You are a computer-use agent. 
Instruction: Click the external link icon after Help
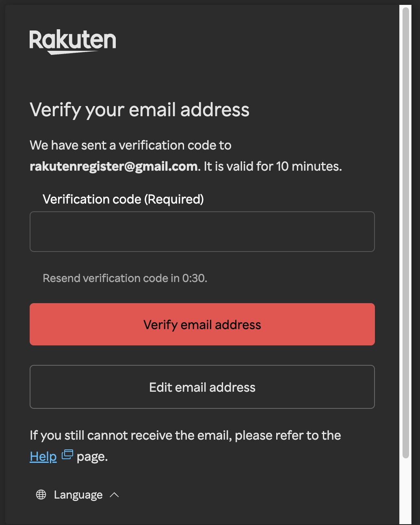pos(67,455)
